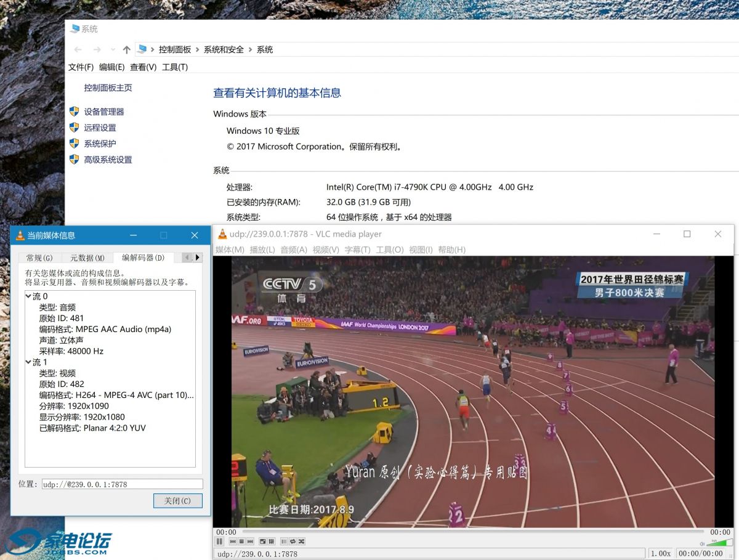
Task: Pause playback in VLC
Action: [219, 542]
